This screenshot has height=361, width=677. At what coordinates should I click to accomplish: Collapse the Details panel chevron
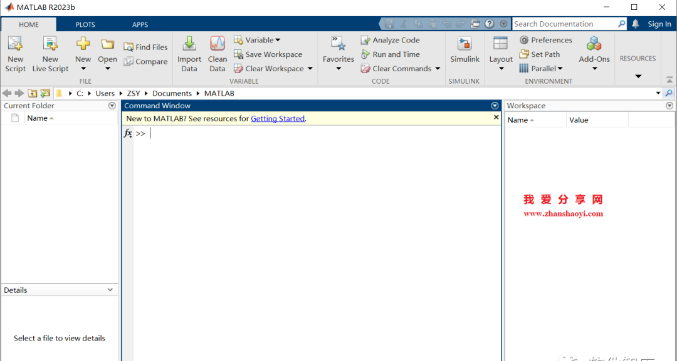(110, 290)
